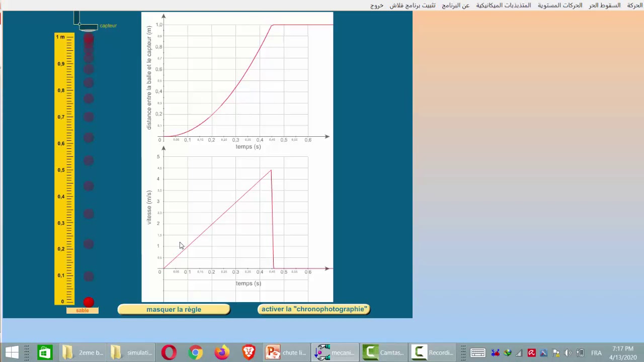Open the clock showing 7:17 PM

pos(622,353)
